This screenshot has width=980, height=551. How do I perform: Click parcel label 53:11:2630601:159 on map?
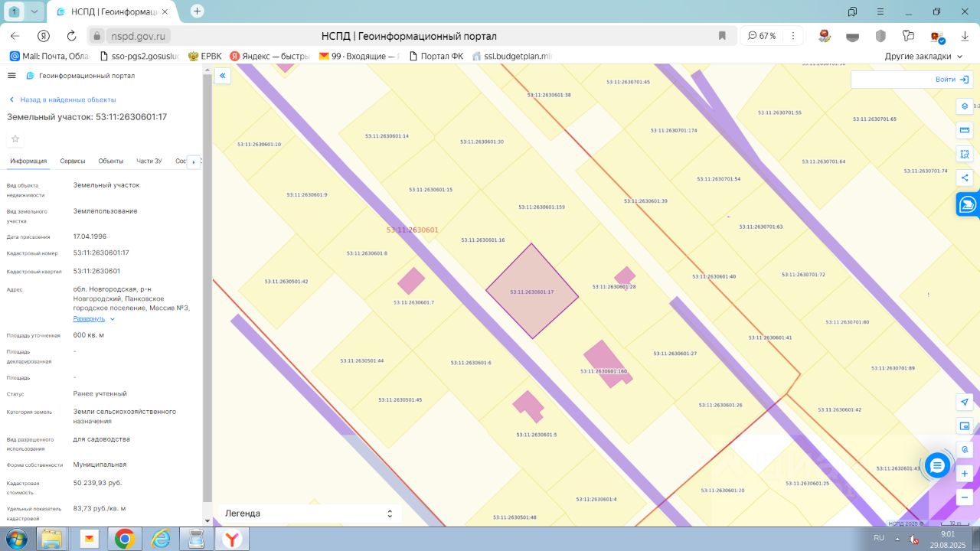point(541,207)
